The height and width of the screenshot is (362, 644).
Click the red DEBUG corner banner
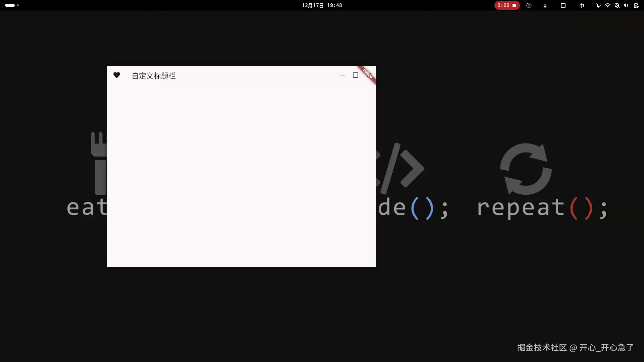pyautogui.click(x=368, y=73)
